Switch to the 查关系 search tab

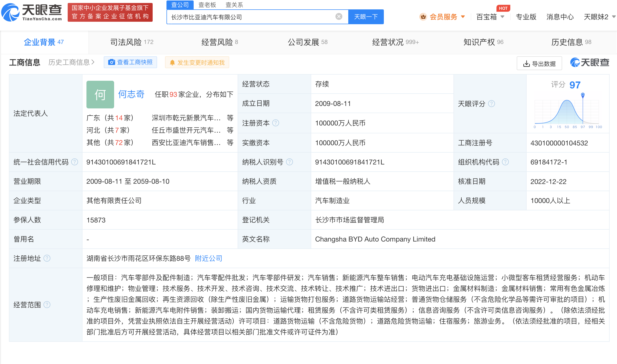tap(234, 5)
